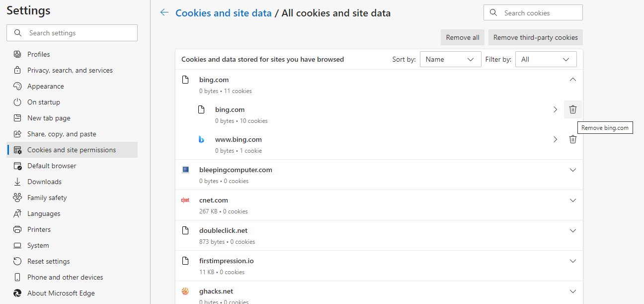The width and height of the screenshot is (644, 304).
Task: Click the Profiles sidebar icon
Action: (x=17, y=54)
